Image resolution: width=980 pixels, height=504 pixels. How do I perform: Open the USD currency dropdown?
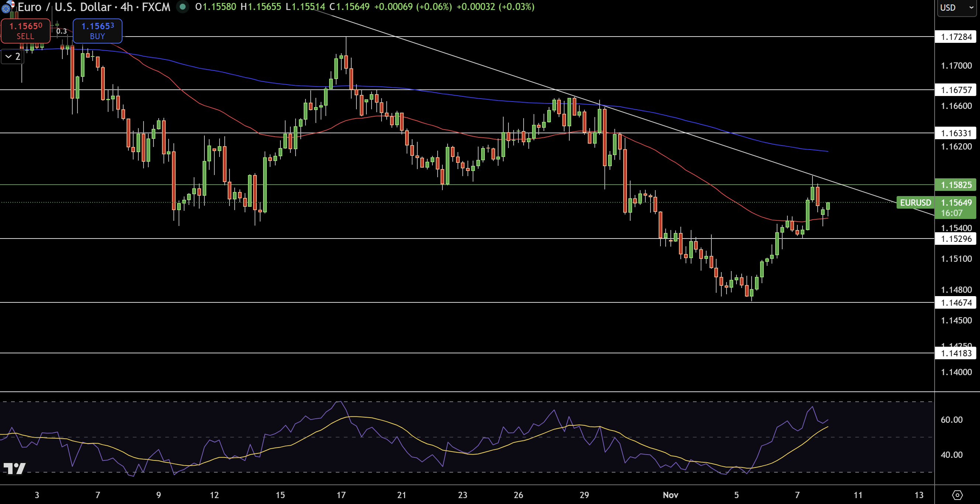pyautogui.click(x=956, y=8)
